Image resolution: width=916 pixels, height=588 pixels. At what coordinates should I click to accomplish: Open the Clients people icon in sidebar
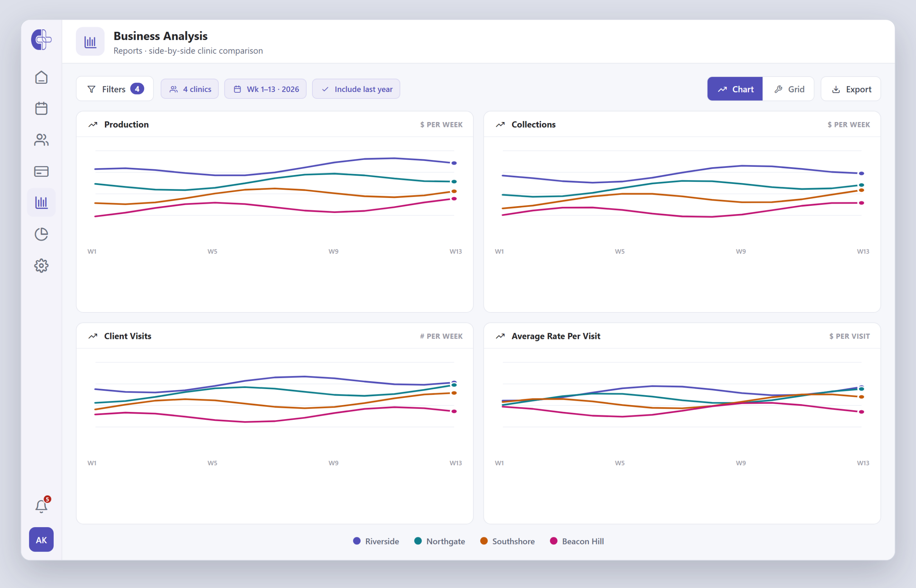coord(41,140)
